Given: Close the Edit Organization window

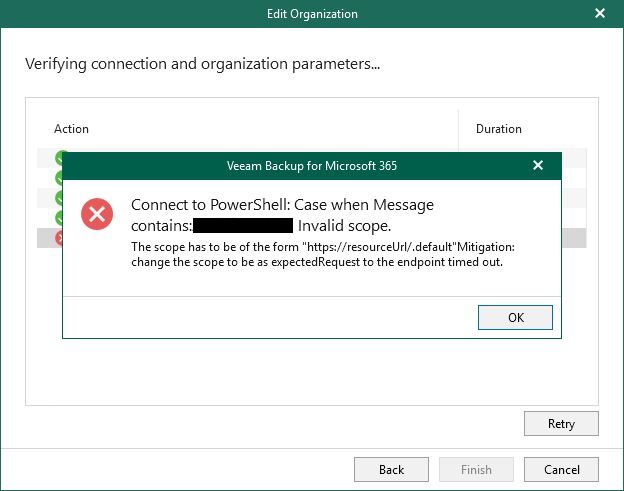Looking at the screenshot, I should click(600, 14).
